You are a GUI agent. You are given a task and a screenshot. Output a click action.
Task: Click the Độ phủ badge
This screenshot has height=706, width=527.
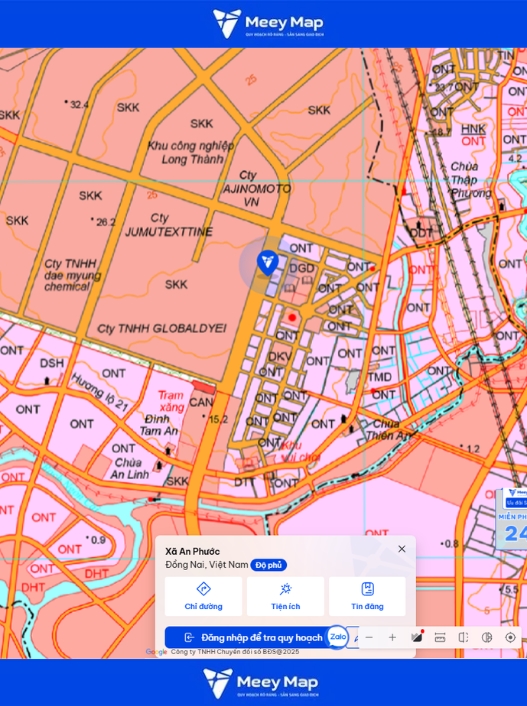(x=269, y=565)
